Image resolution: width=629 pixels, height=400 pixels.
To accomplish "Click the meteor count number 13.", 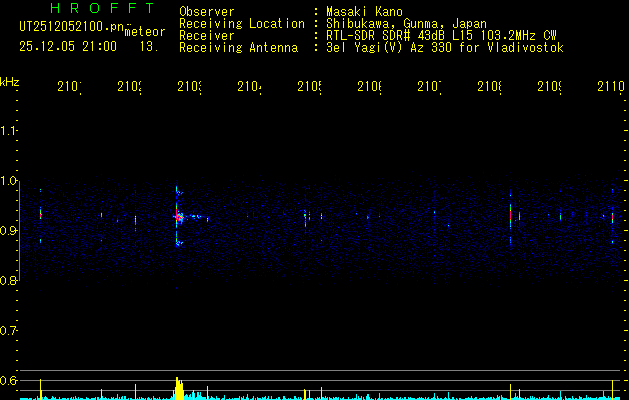I will [148, 47].
